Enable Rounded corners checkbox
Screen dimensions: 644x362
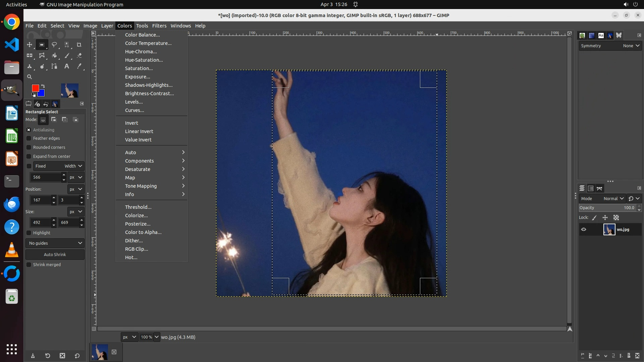(x=29, y=147)
